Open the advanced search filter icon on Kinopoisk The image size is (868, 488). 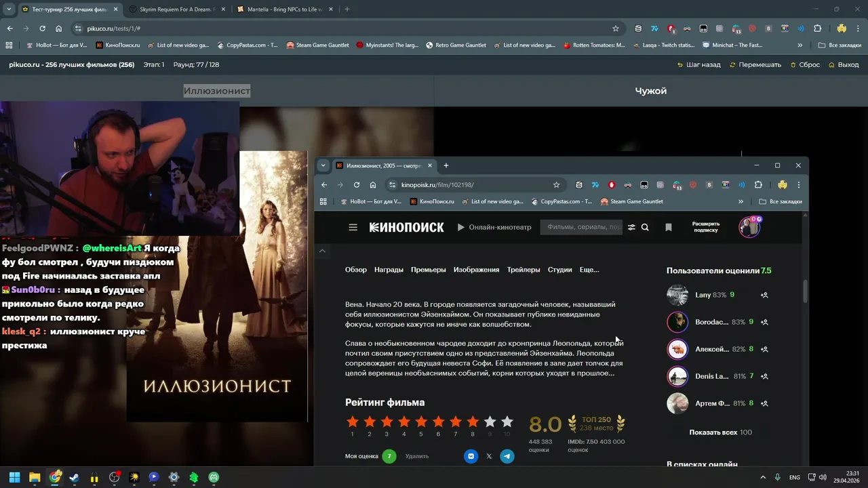(631, 228)
